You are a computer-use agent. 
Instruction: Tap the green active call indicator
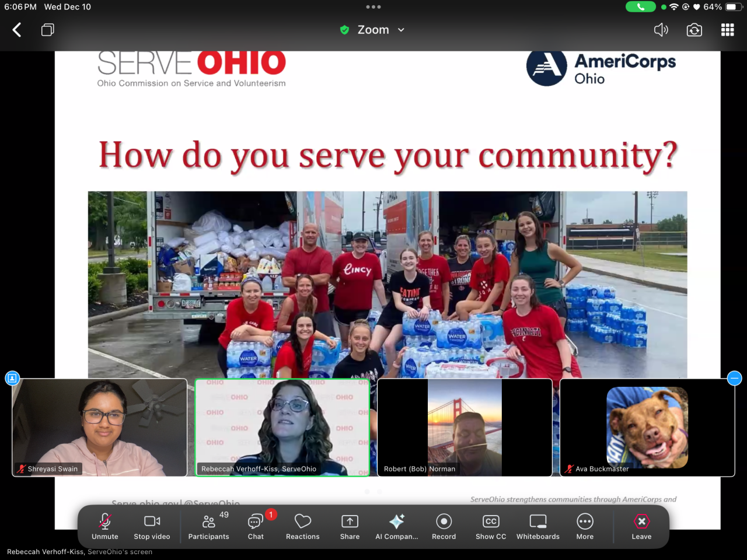pyautogui.click(x=641, y=7)
